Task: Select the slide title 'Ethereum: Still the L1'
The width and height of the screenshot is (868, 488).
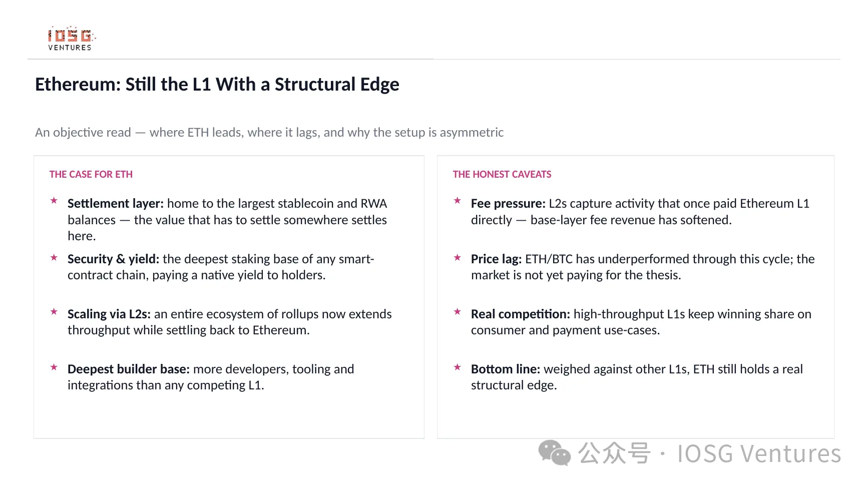Action: (x=123, y=84)
